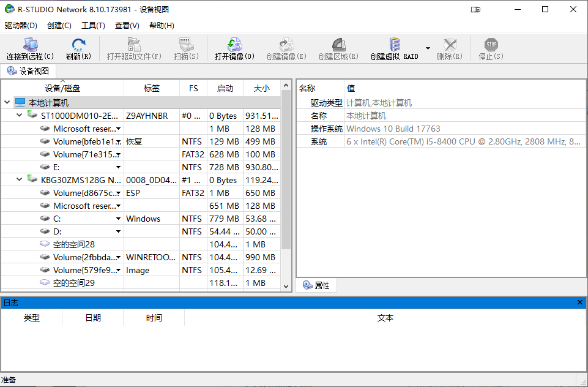Select the ST1000DM010 hard drive icon
Screen dimensions: 588x387
tap(32, 115)
